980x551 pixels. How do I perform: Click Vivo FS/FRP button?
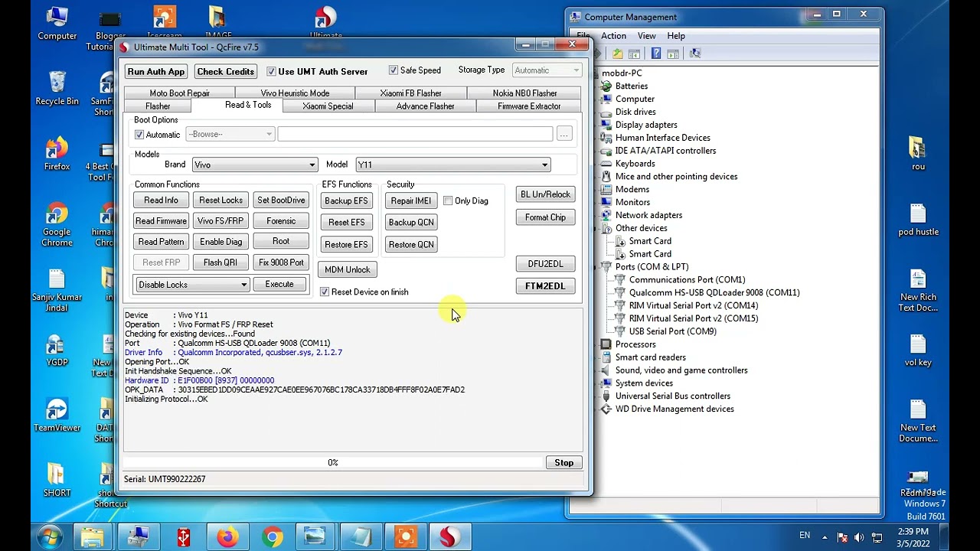click(x=220, y=221)
